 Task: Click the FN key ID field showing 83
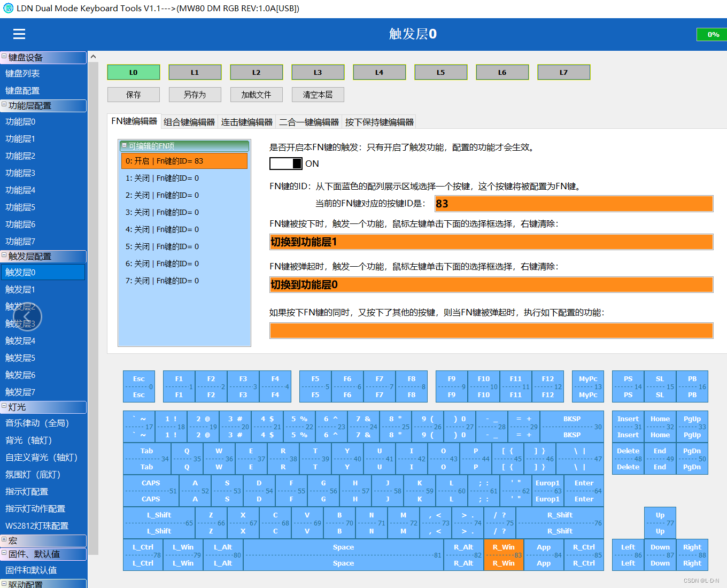coord(574,204)
